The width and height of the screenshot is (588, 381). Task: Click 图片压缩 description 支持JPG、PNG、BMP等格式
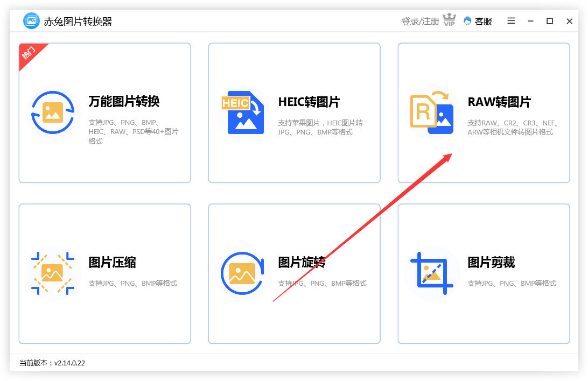[x=133, y=283]
